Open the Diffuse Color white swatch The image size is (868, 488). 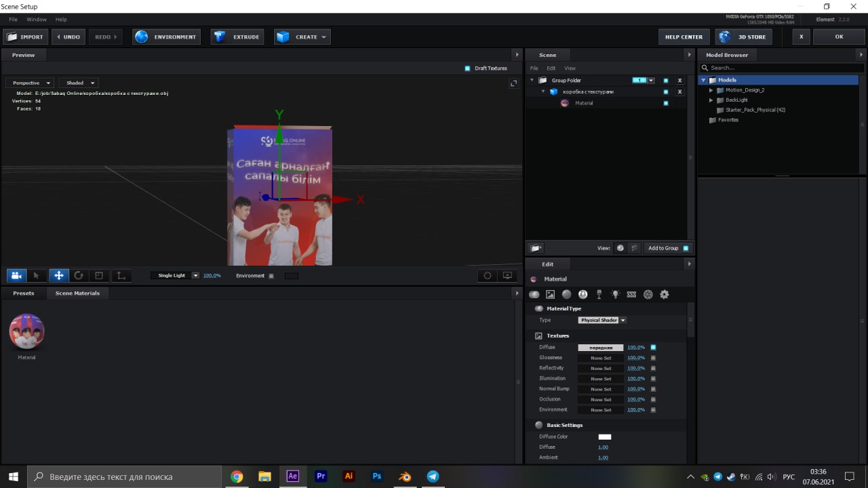point(604,437)
